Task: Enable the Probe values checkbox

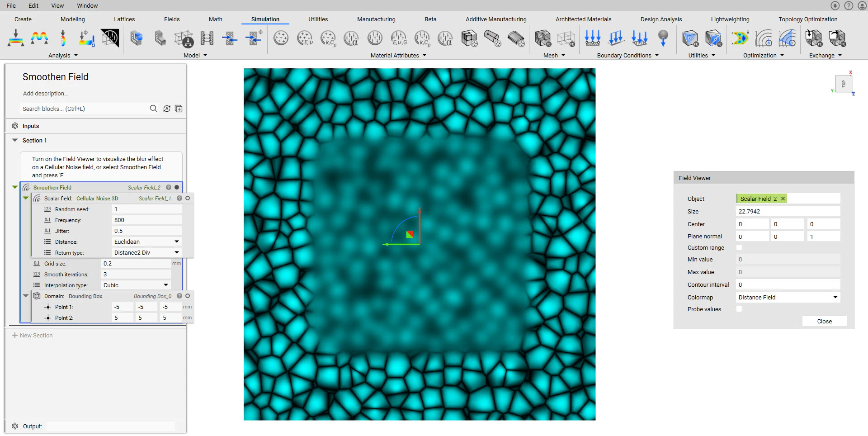Action: 739,309
